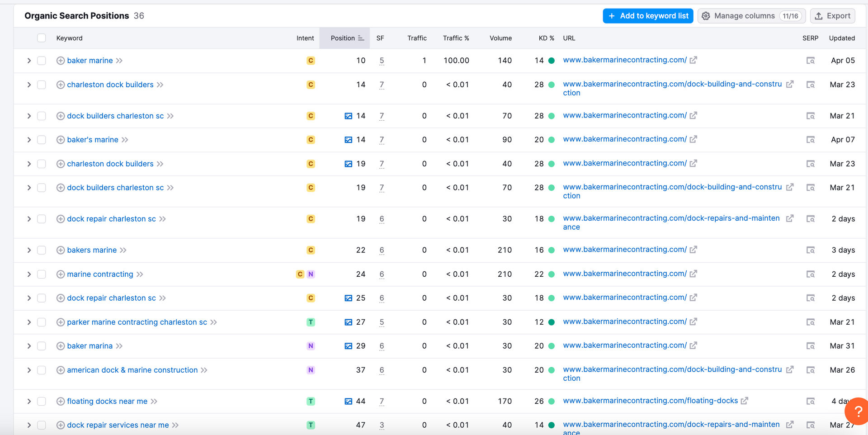868x435 pixels.
Task: Open SERP snapshot for marine contracting row
Action: coord(811,274)
